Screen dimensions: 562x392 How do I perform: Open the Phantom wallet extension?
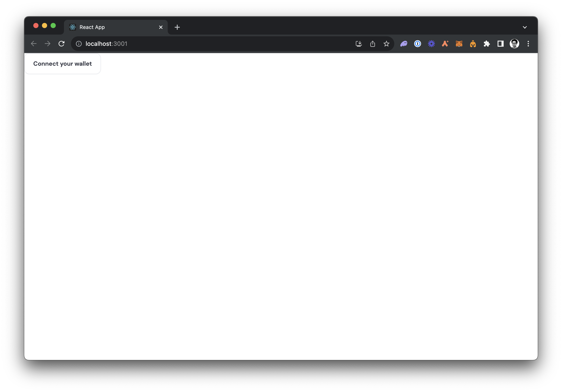(x=404, y=44)
